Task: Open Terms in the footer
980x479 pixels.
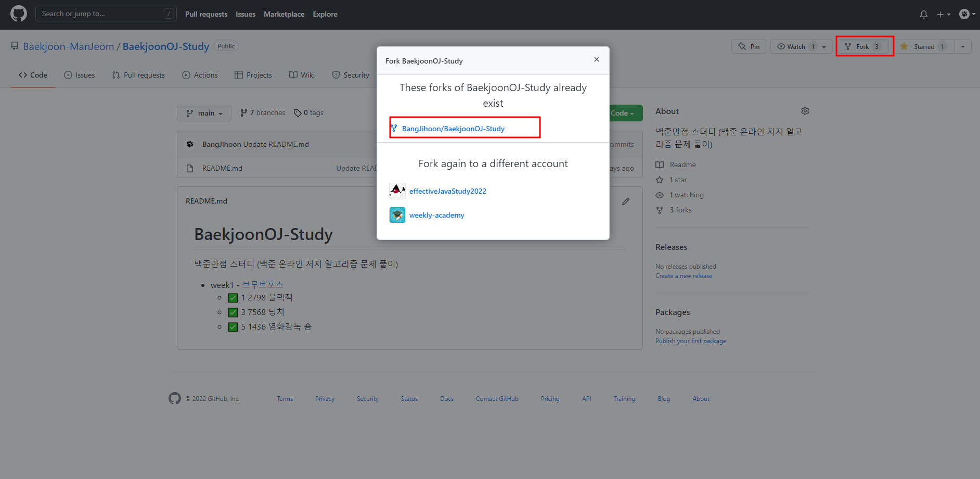Action: tap(285, 399)
